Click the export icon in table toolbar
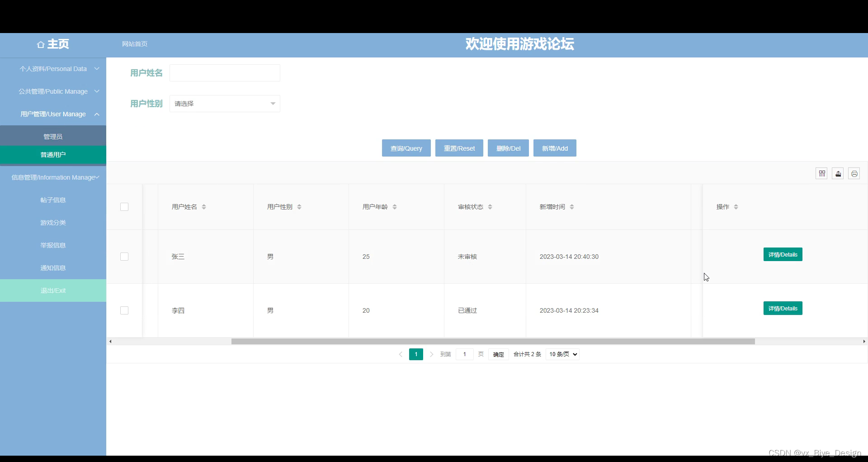The image size is (868, 462). (838, 174)
